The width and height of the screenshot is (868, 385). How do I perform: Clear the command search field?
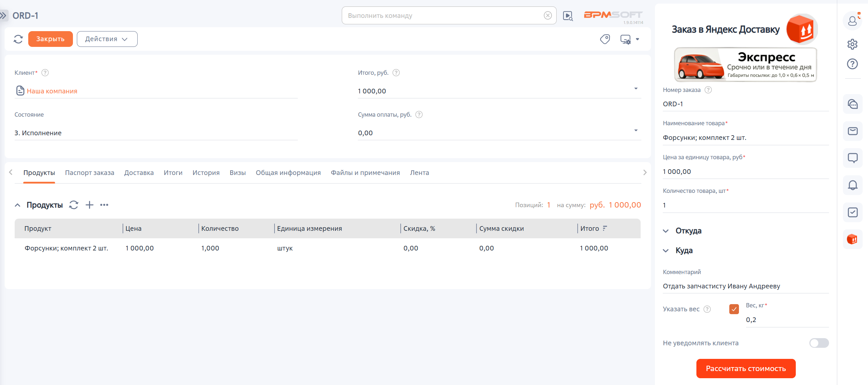(548, 15)
